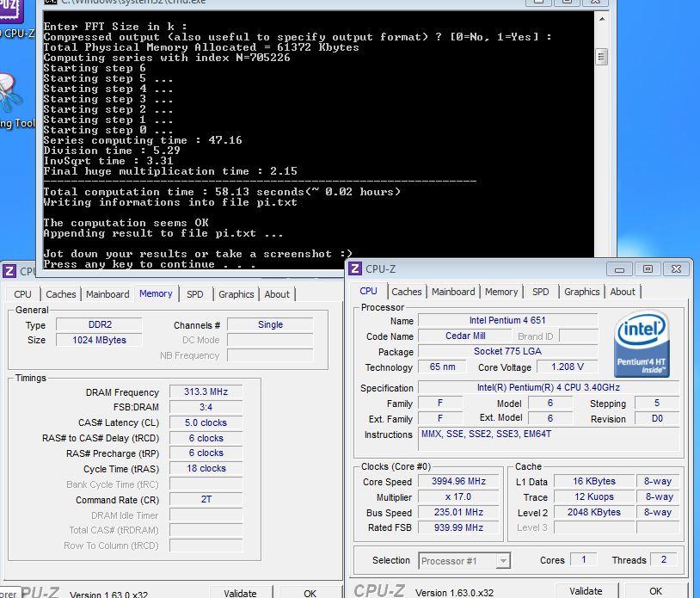The width and height of the screenshot is (700, 598).
Task: Click the CPU-Z logo in right window title bar
Action: click(355, 268)
